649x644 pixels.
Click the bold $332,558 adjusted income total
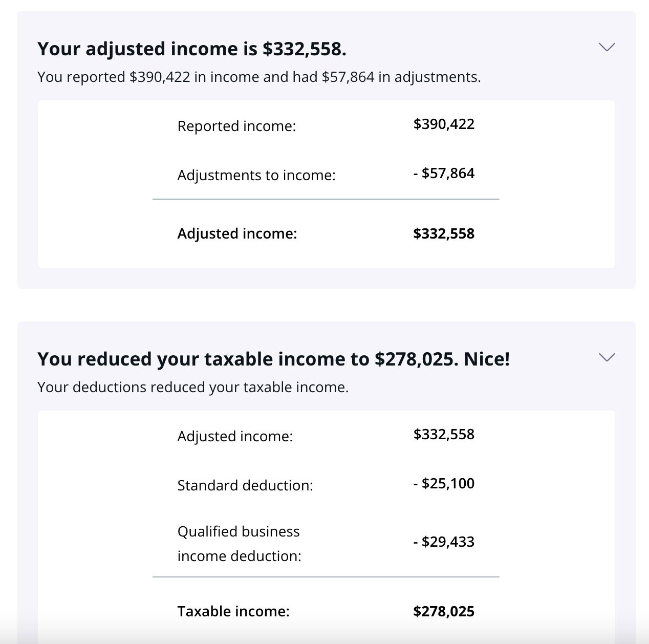[444, 234]
